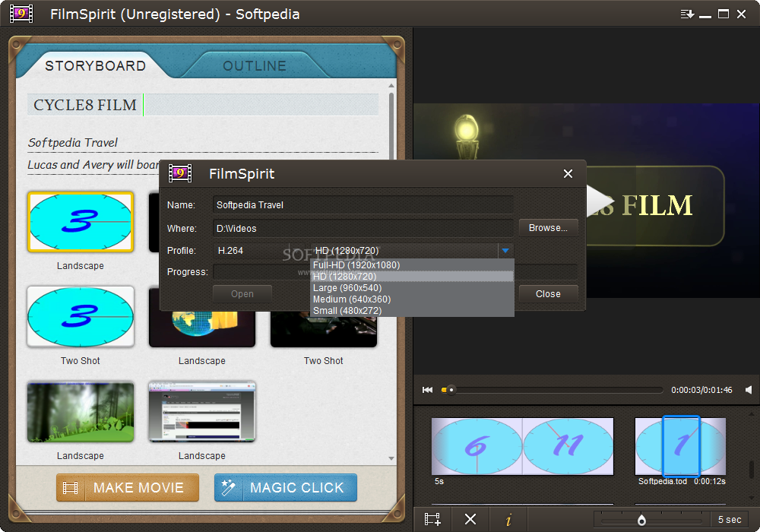Click the Make Movie button
The height and width of the screenshot is (532, 760).
pyautogui.click(x=128, y=487)
